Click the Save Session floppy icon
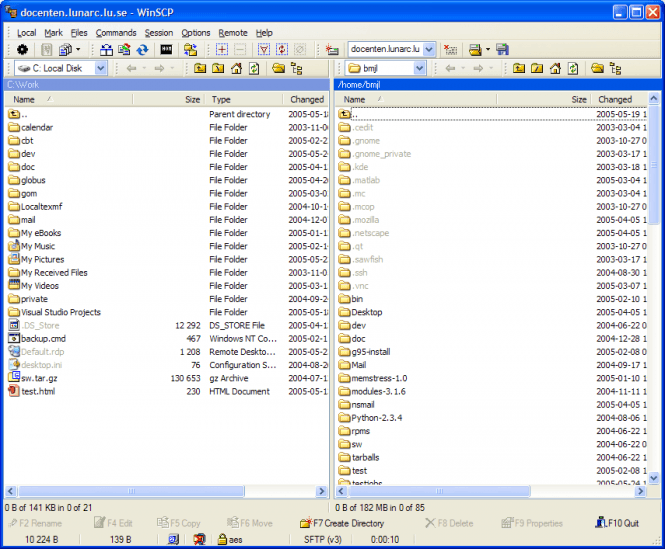Screen dimensions: 665x549 click(x=502, y=50)
